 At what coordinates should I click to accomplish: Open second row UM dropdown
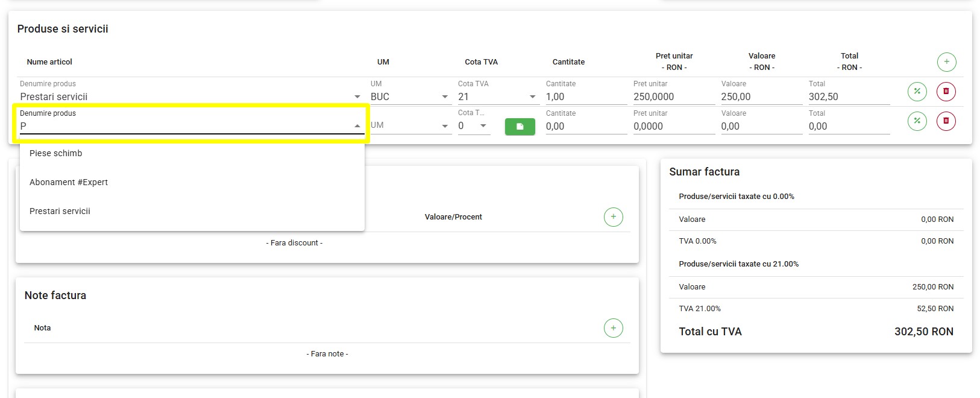(x=445, y=126)
